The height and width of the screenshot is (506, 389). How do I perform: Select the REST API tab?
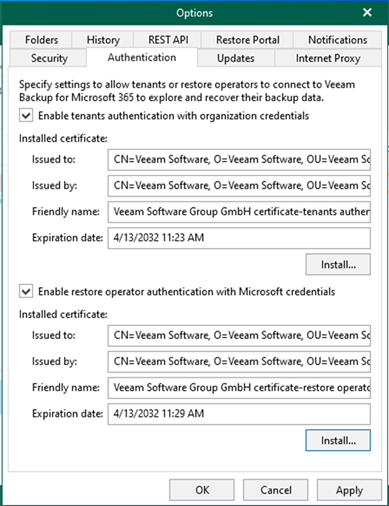[x=168, y=40]
